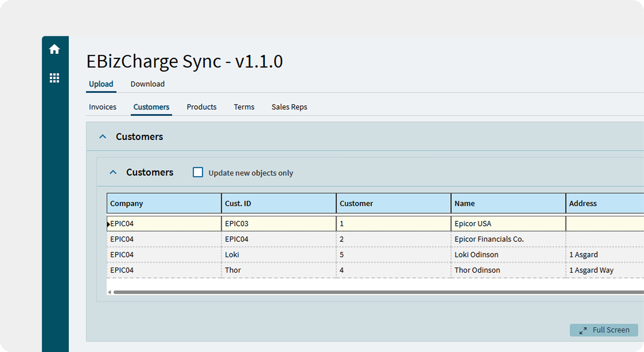Image resolution: width=644 pixels, height=352 pixels.
Task: Open the Terms tab
Action: coord(244,107)
